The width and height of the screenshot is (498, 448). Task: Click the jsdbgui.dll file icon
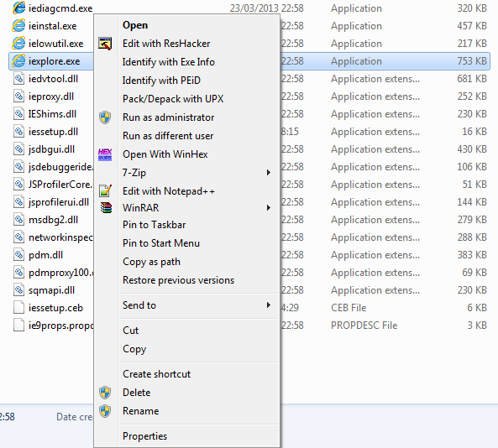tap(18, 148)
